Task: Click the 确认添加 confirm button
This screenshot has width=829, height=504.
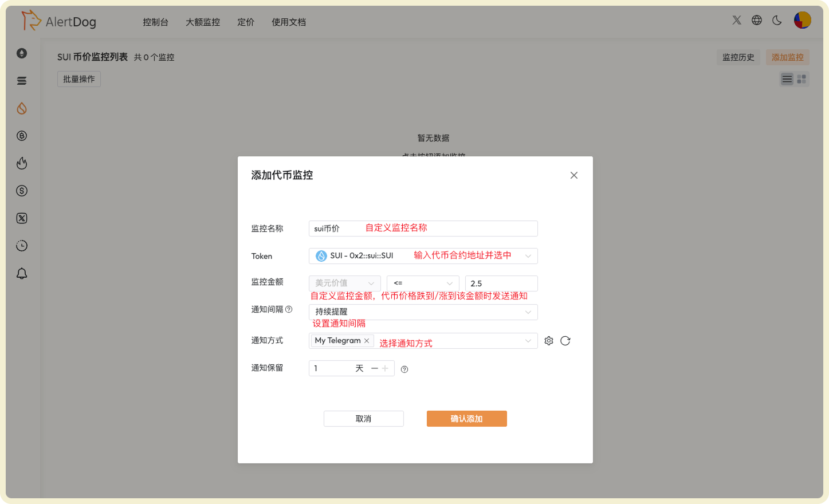Action: pyautogui.click(x=466, y=419)
